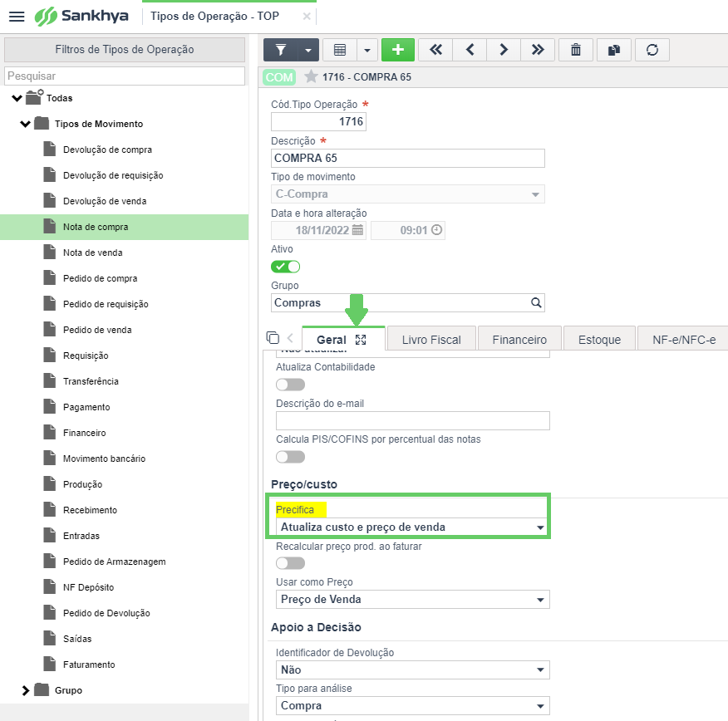Toggle the Ativo switch off

(286, 267)
